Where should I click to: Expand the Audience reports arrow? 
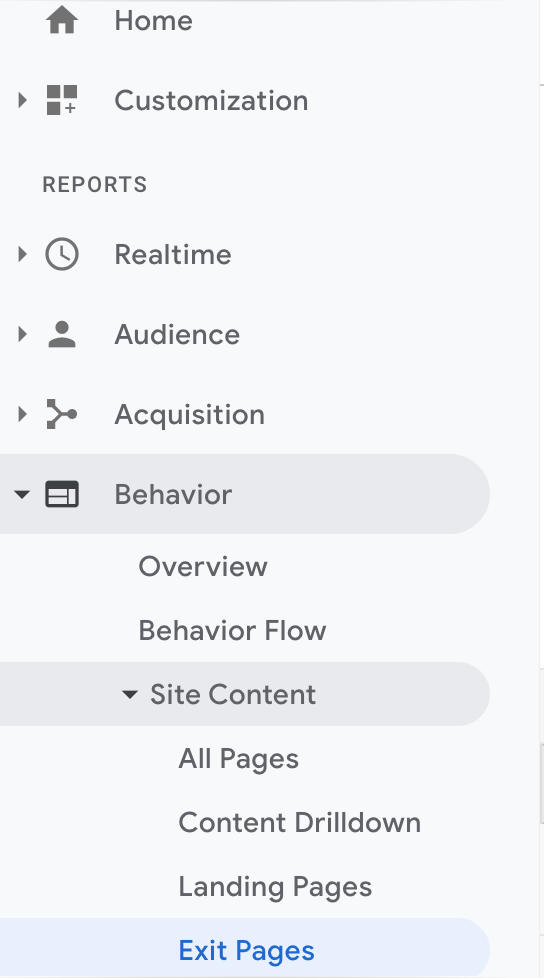22,334
